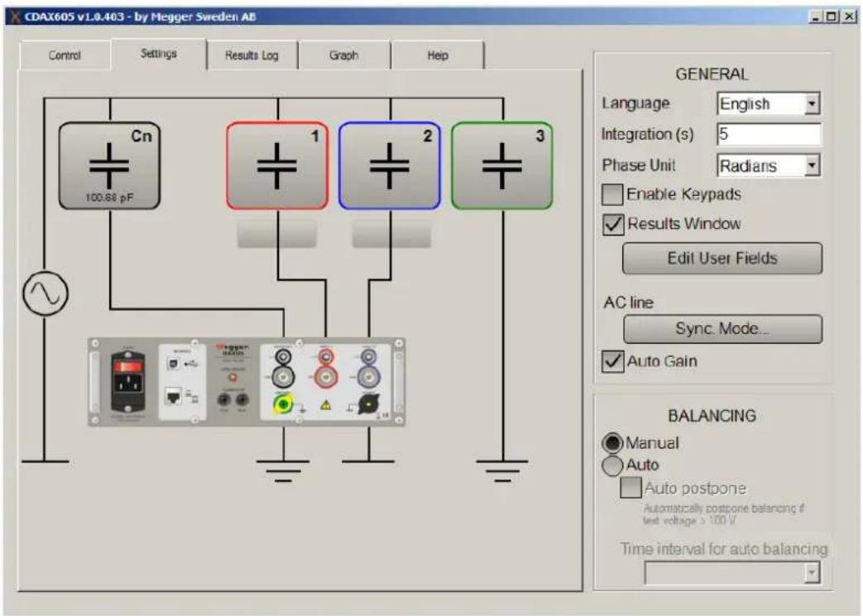Minimize the CDAX605 window

[x=815, y=17]
